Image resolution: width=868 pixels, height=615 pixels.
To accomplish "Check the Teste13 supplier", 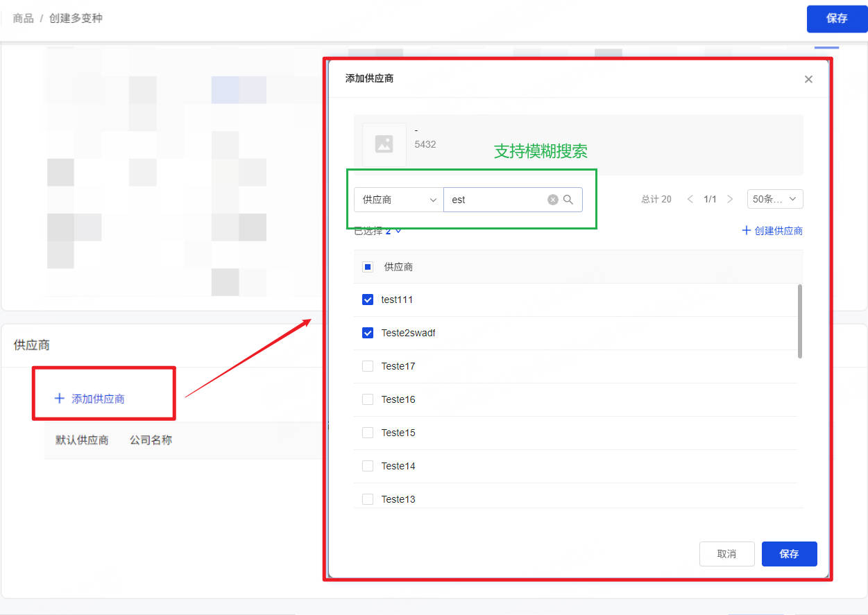I will click(368, 499).
